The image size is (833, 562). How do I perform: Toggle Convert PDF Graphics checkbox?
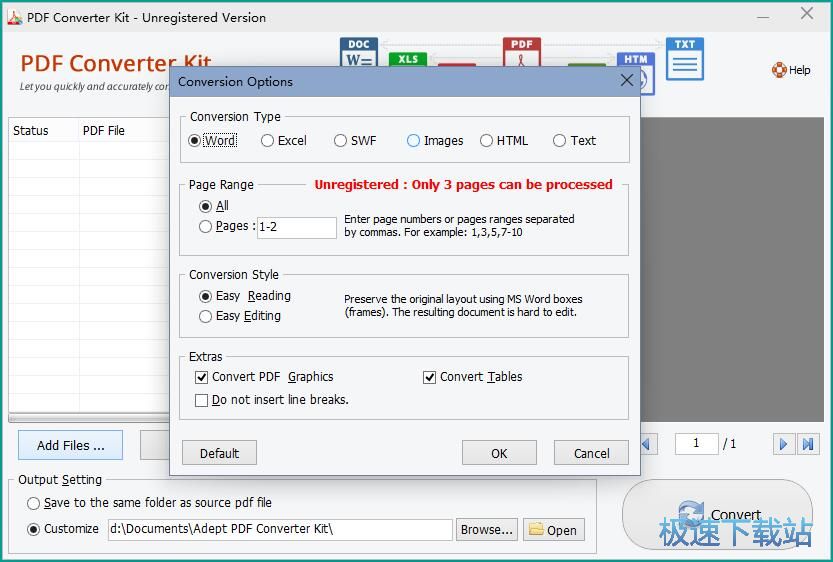(x=264, y=377)
